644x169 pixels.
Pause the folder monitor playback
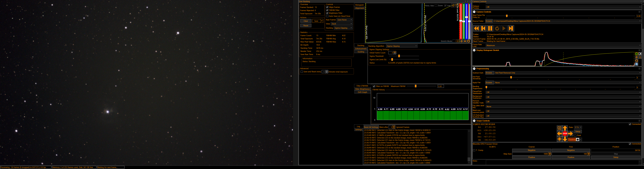point(490,28)
